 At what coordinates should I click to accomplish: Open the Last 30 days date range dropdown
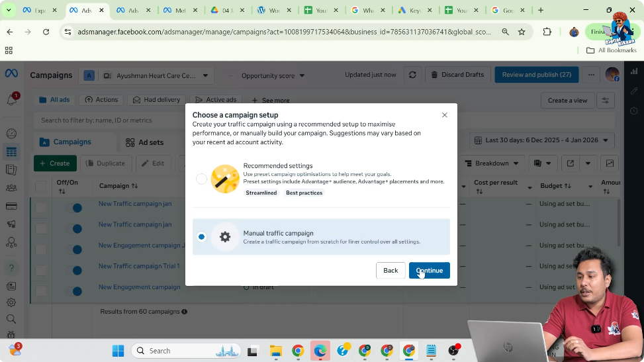541,140
